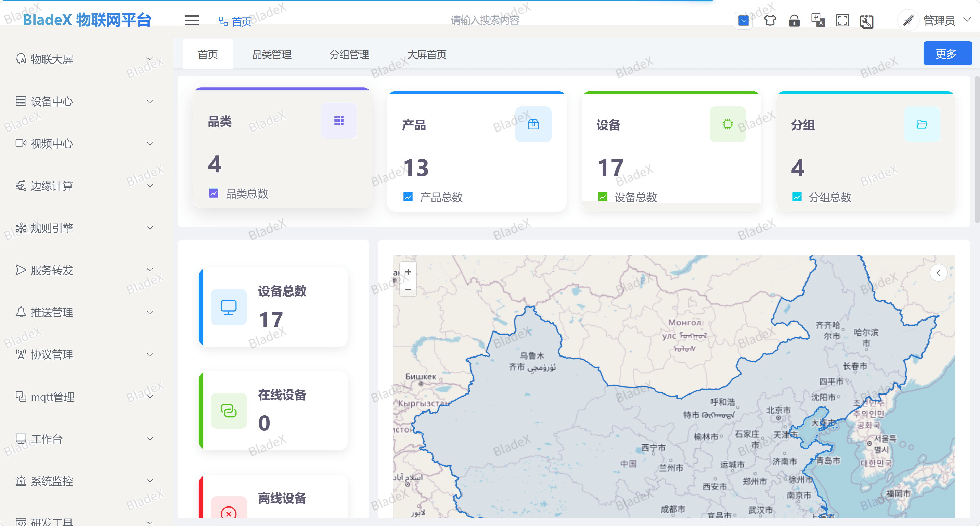The height and width of the screenshot is (526, 980).
Task: Toggle the fullscreen icon
Action: (x=842, y=20)
